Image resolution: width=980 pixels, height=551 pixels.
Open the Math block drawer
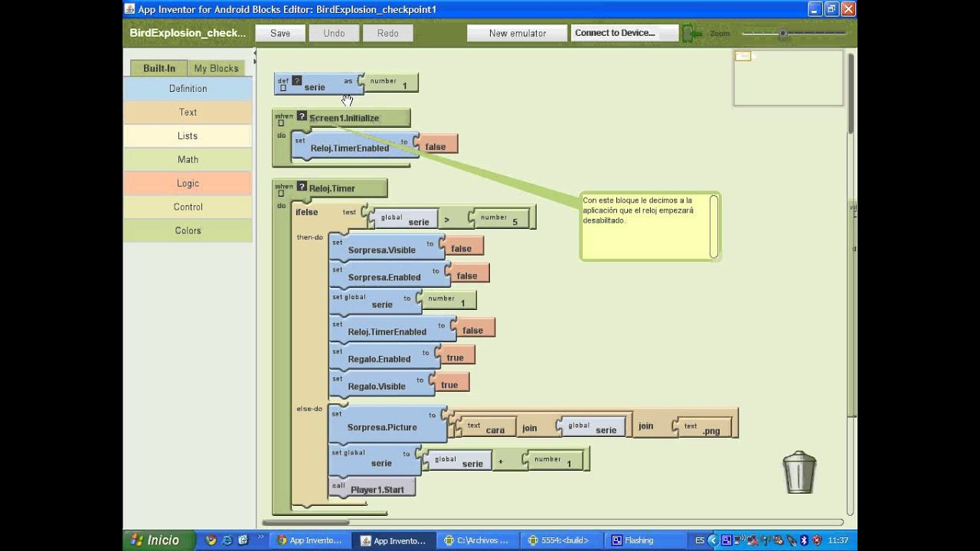coord(188,159)
